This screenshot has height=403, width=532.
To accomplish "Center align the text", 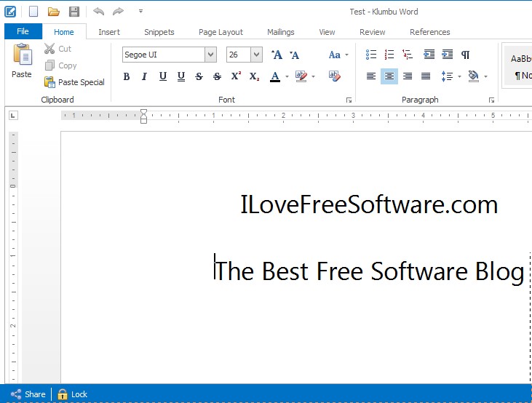I will (389, 76).
